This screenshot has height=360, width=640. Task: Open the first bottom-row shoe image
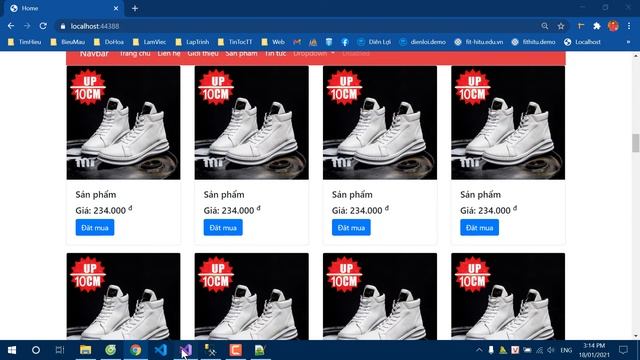123,296
